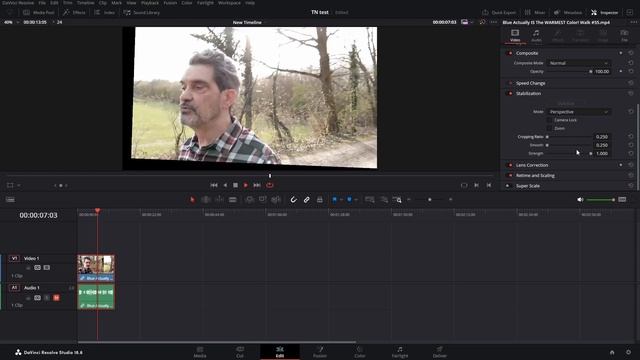Toggle the Linked Selection chain icon
The image size is (640, 360).
click(307, 200)
